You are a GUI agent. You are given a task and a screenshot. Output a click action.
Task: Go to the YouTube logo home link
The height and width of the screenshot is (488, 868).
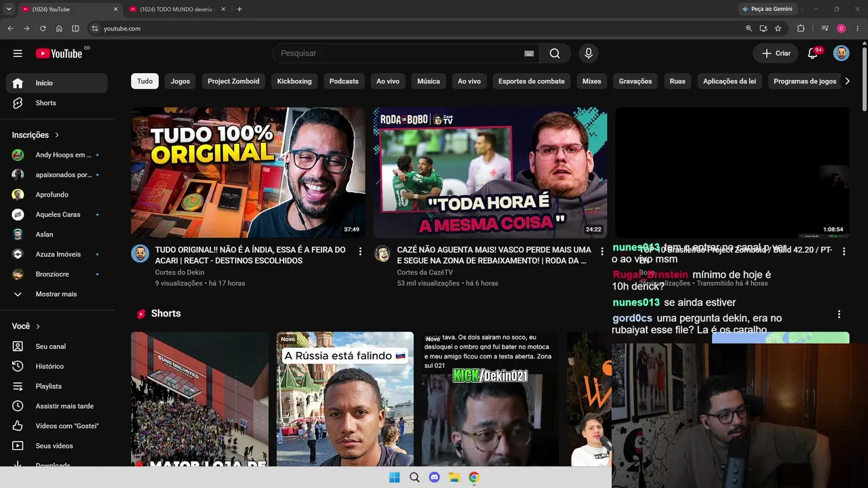click(x=59, y=54)
